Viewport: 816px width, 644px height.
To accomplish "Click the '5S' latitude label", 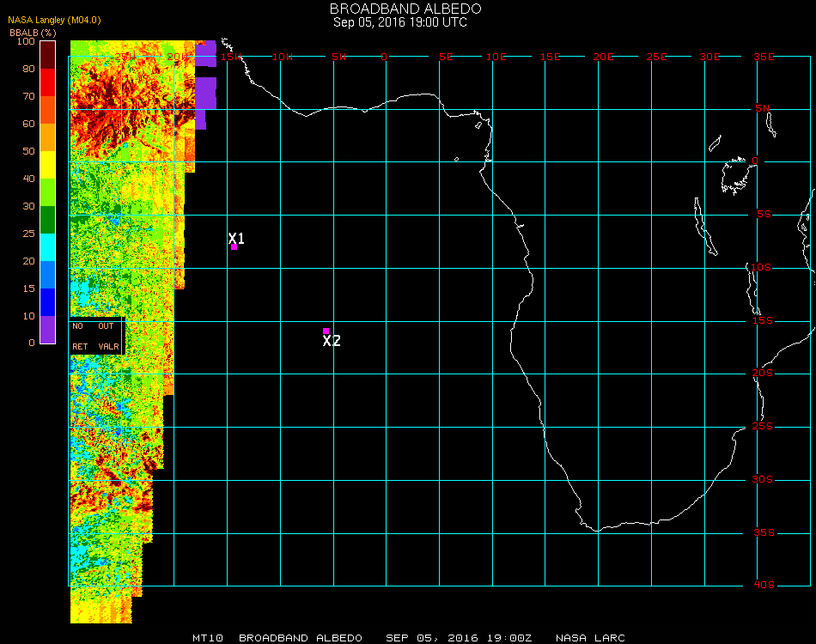I will click(x=764, y=215).
